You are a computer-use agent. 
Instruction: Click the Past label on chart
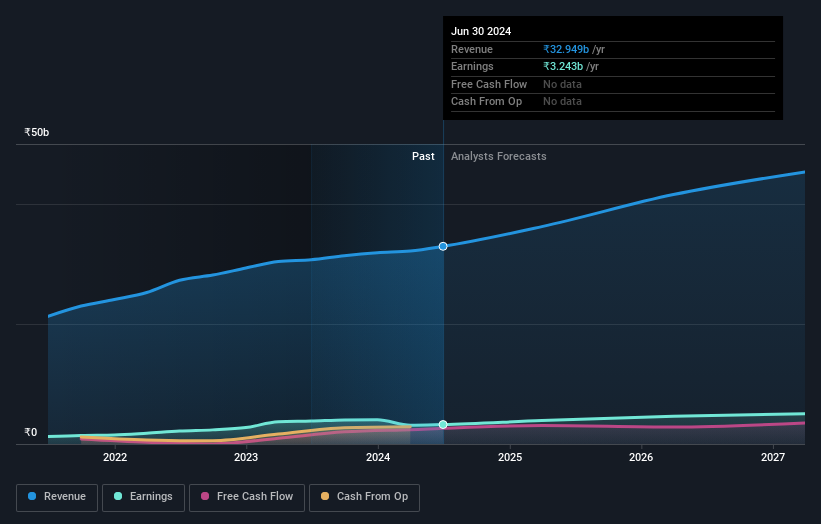(423, 157)
